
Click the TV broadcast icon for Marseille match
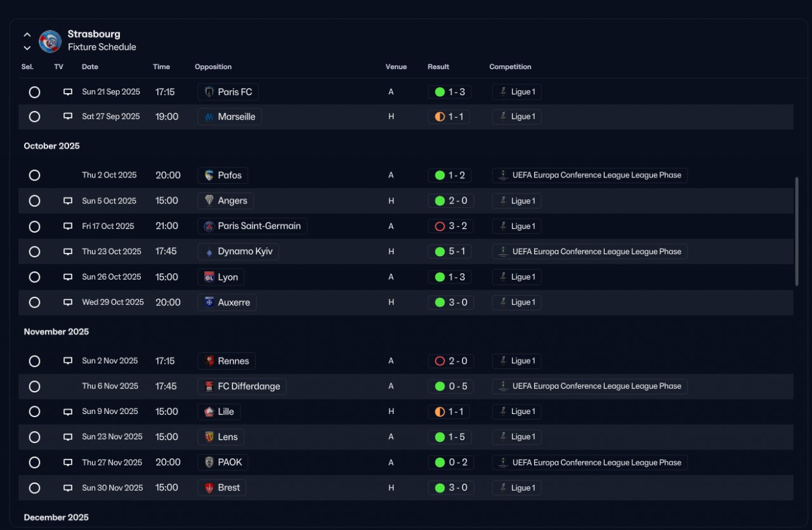pyautogui.click(x=68, y=117)
